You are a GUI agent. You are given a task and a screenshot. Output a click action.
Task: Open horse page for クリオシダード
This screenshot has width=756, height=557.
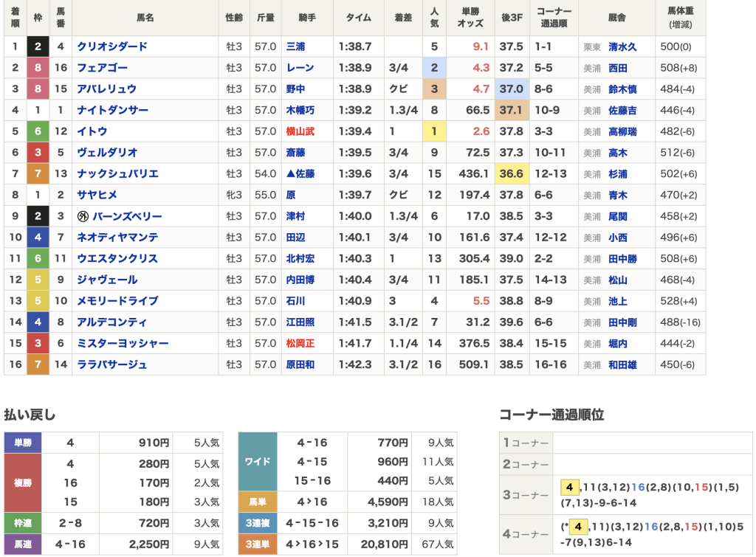point(112,46)
